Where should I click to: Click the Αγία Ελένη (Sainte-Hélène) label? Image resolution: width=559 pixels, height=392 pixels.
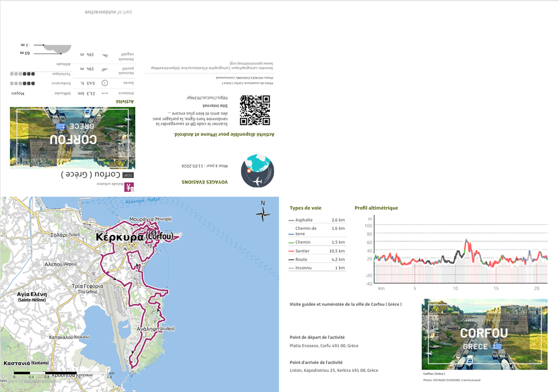pyautogui.click(x=32, y=297)
